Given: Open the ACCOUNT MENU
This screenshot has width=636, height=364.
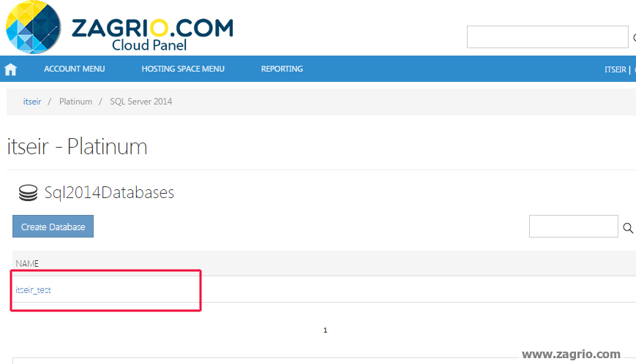Looking at the screenshot, I should [74, 69].
